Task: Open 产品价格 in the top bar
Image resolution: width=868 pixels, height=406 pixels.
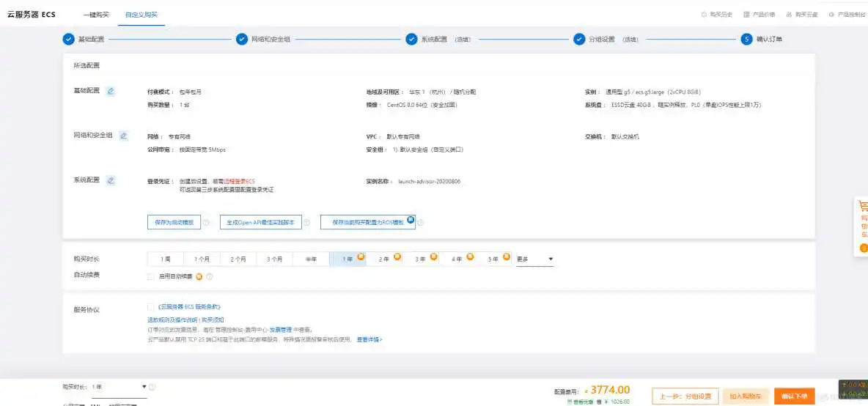Action: click(x=759, y=15)
